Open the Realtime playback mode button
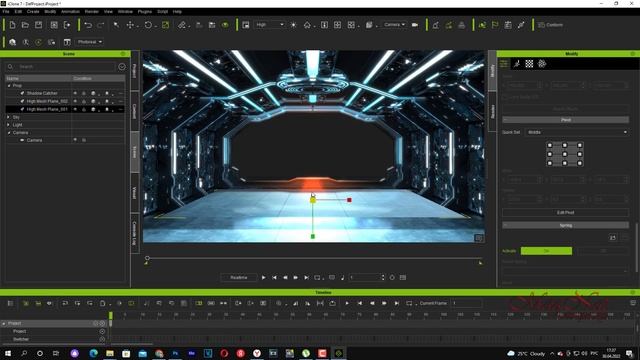Image resolution: width=640 pixels, height=360 pixels. tap(239, 278)
